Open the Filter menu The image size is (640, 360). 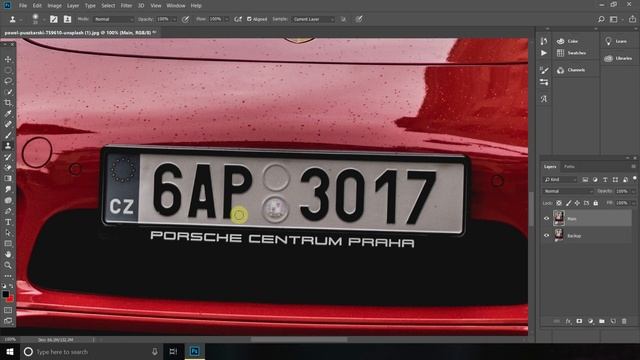[x=127, y=6]
